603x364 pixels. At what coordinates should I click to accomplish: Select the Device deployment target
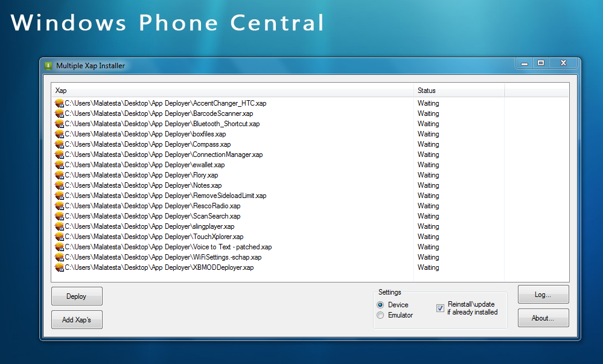pos(380,305)
